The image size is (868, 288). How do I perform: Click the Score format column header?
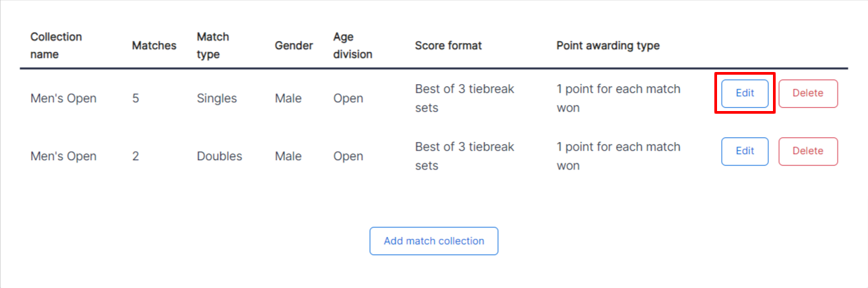448,46
